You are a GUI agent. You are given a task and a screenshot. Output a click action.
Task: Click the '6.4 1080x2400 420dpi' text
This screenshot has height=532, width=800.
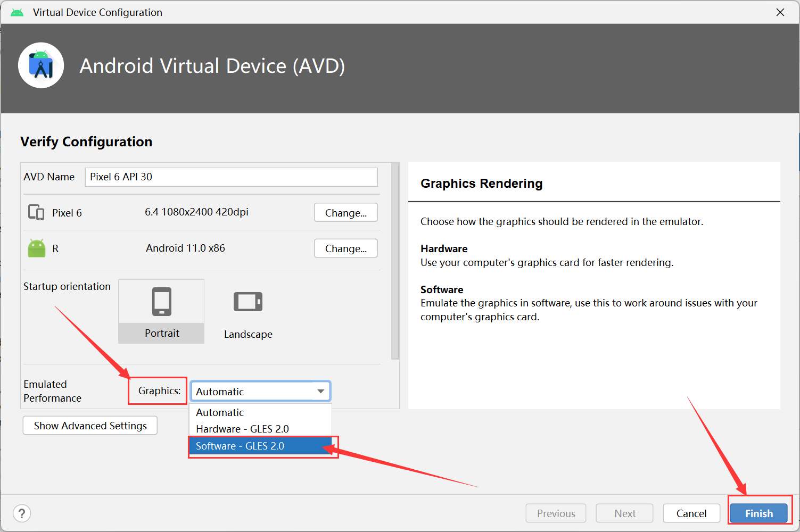tap(196, 212)
